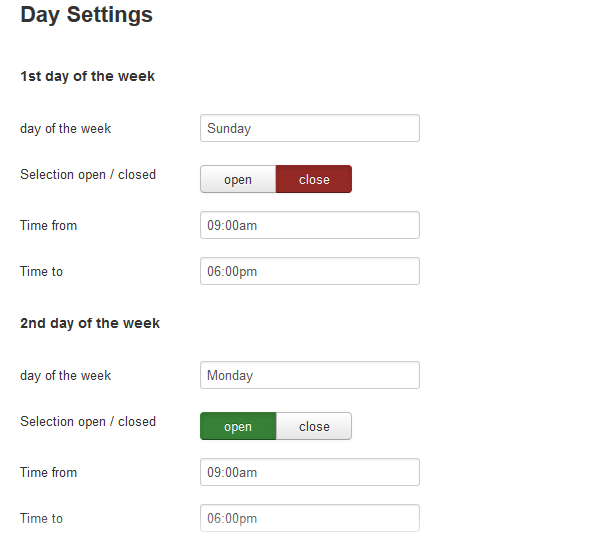Click the Selection open / closed label for 1st day
This screenshot has height=537, width=613.
point(88,175)
